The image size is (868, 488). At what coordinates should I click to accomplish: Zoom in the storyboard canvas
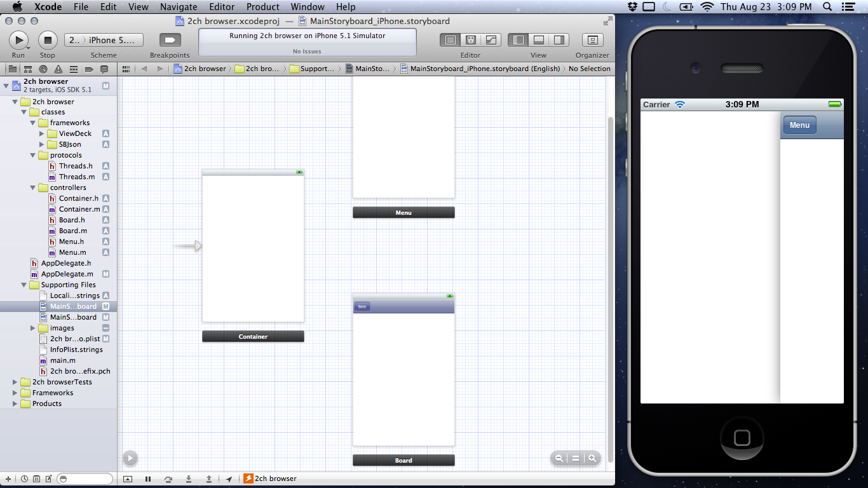tap(592, 458)
